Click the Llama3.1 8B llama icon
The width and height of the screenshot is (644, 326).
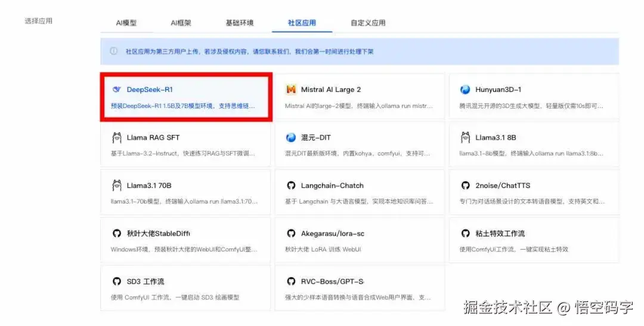(x=465, y=137)
